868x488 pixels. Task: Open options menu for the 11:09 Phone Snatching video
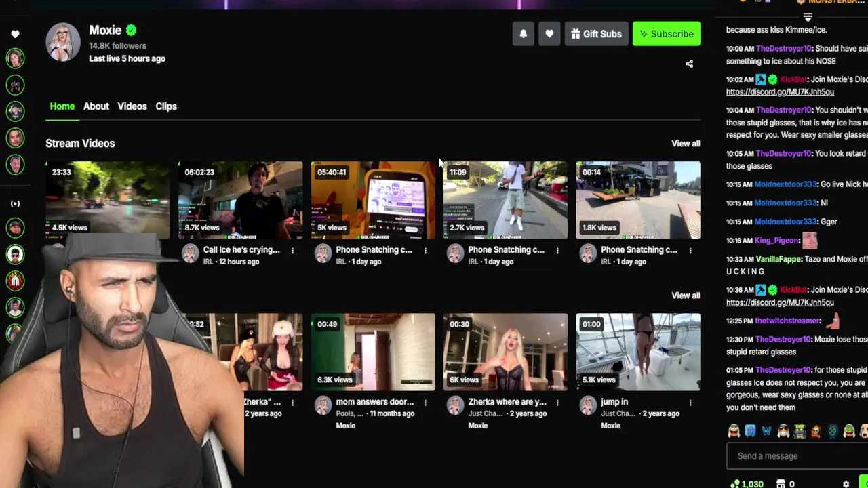point(557,251)
